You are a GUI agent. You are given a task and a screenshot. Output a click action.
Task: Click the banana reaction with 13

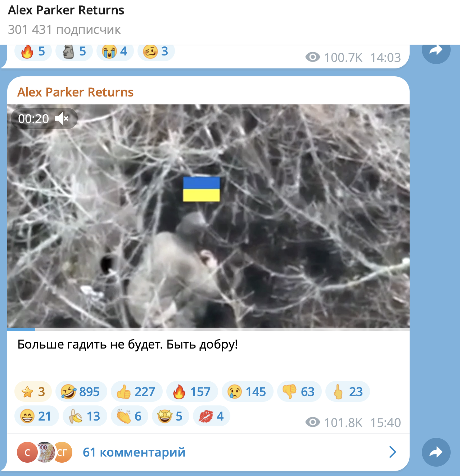pyautogui.click(x=85, y=416)
